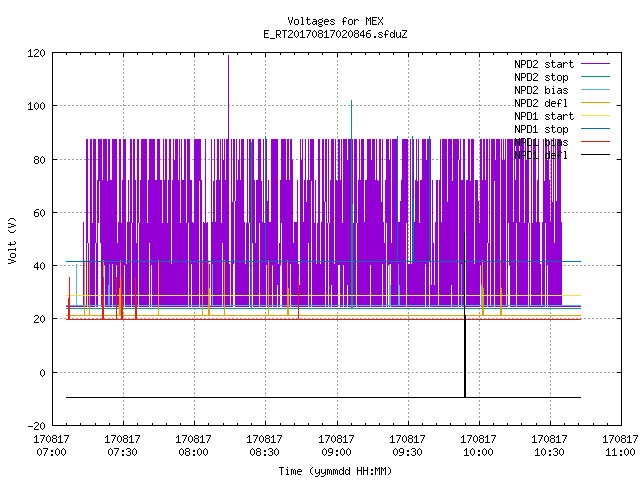Image resolution: width=640 pixels, height=480 pixels.
Task: Click the y-axis title 'Volt (V)'
Action: (12, 240)
